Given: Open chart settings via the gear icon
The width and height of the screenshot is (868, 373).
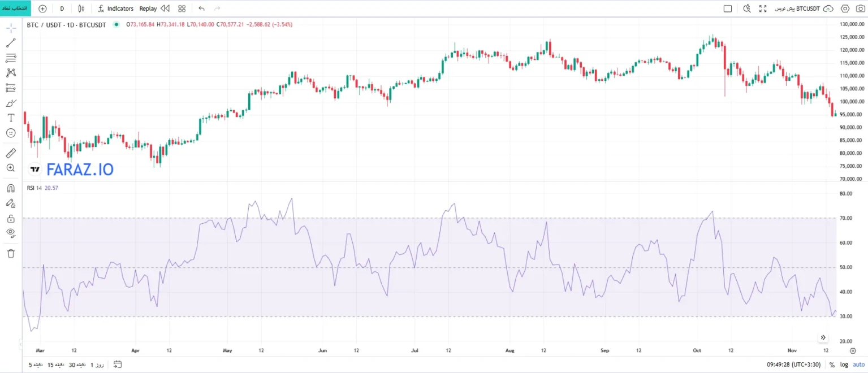Looking at the screenshot, I should [x=845, y=8].
